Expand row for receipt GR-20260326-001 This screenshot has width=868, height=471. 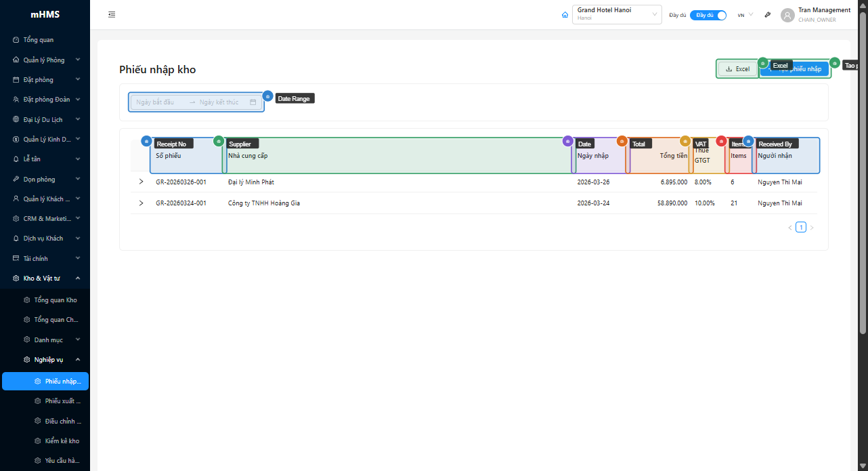coord(141,182)
